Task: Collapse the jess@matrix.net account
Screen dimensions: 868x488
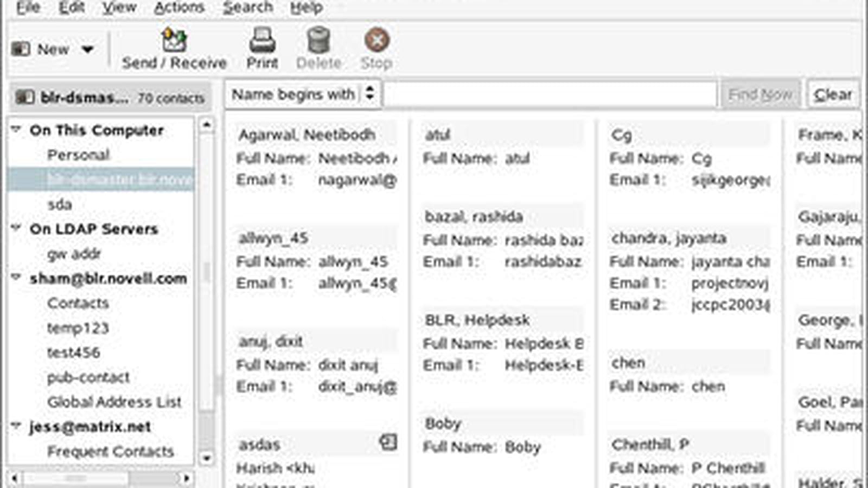Action: (16, 426)
